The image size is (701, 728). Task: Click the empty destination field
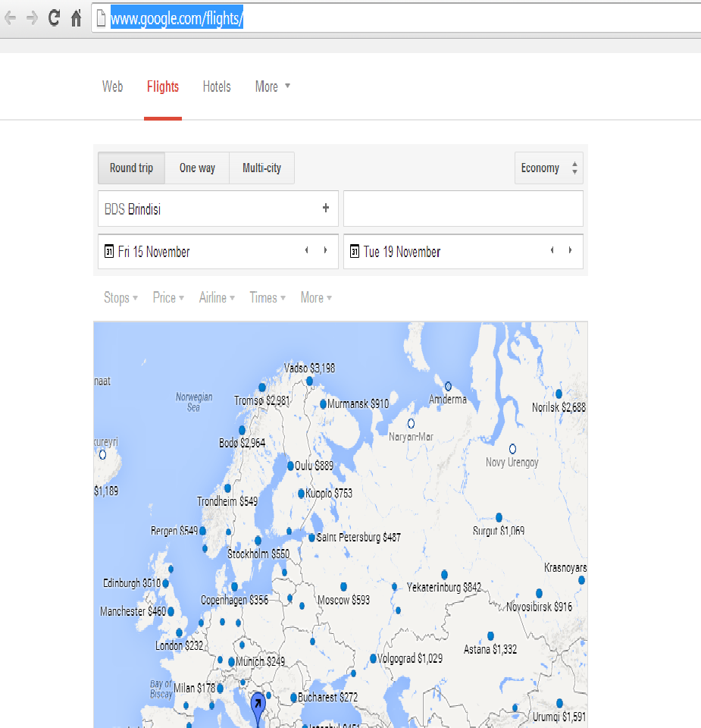point(463,209)
